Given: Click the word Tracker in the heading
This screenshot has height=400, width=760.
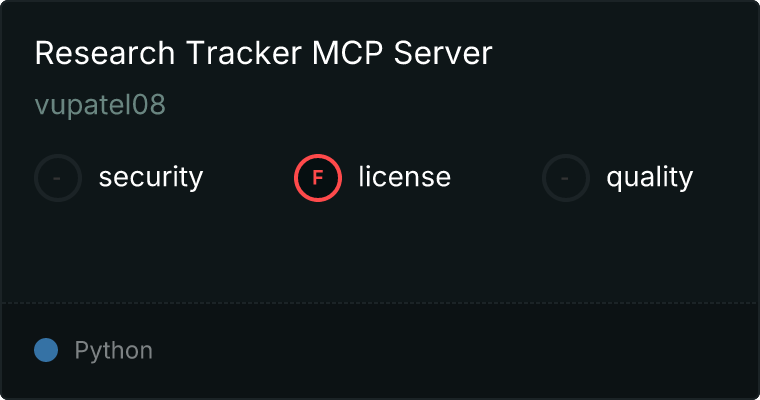Looking at the screenshot, I should coord(244,52).
